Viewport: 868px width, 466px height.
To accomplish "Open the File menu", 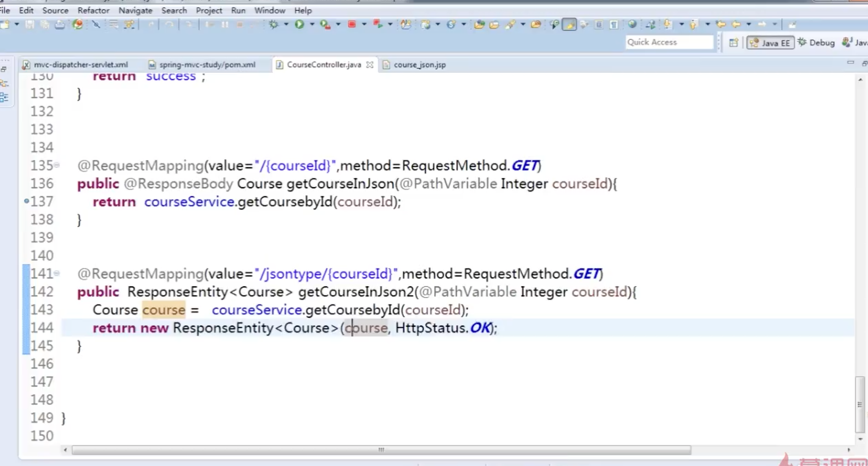I will coord(5,10).
